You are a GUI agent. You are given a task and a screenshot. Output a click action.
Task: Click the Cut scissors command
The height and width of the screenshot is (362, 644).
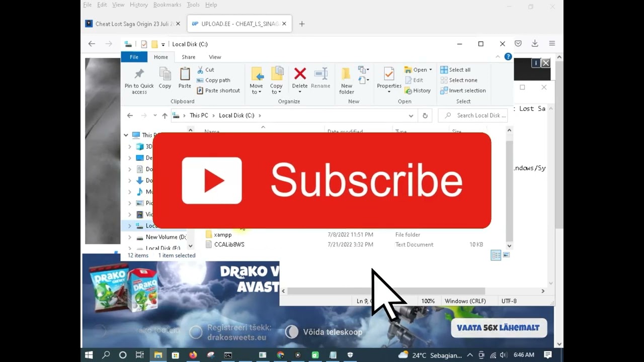point(205,70)
